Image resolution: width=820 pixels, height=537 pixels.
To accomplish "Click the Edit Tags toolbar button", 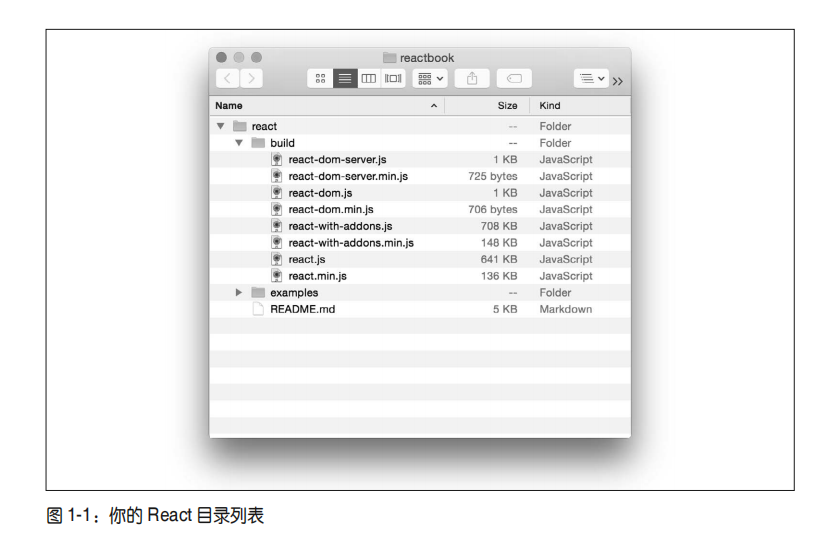I will point(514,78).
